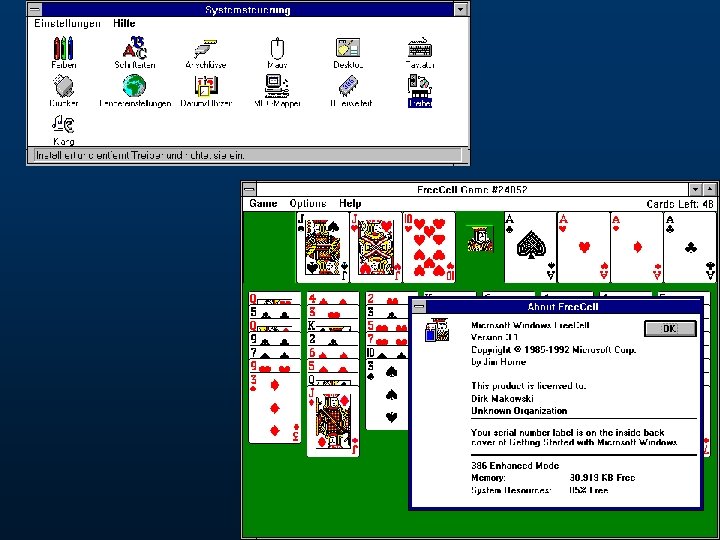Click the 'Dirk Makowski' licensee name

[x=502, y=398]
